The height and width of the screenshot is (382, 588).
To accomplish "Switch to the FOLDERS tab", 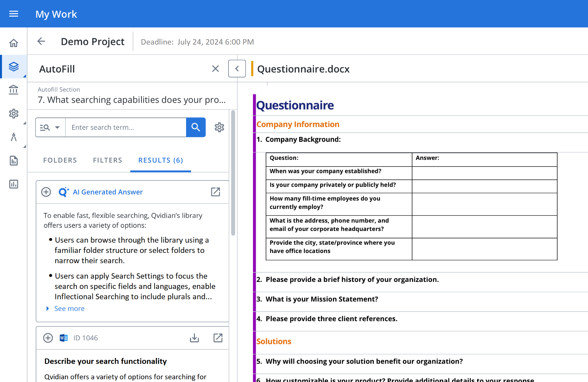I will tap(60, 160).
